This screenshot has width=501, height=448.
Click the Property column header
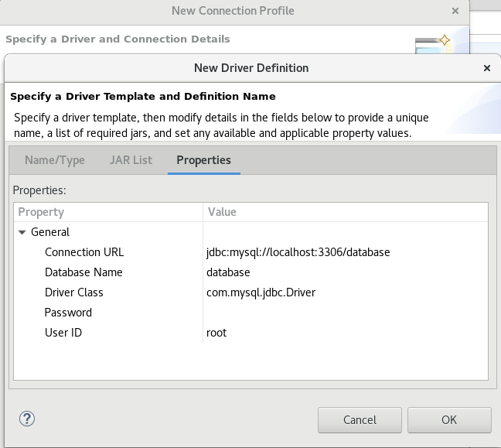coord(108,212)
